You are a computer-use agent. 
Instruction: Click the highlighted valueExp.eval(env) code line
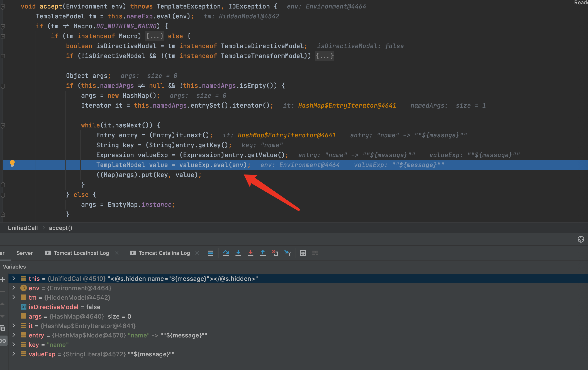click(295, 165)
